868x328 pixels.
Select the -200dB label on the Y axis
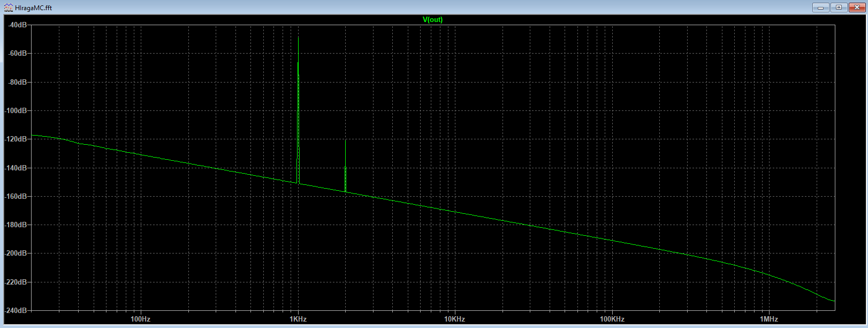point(16,253)
